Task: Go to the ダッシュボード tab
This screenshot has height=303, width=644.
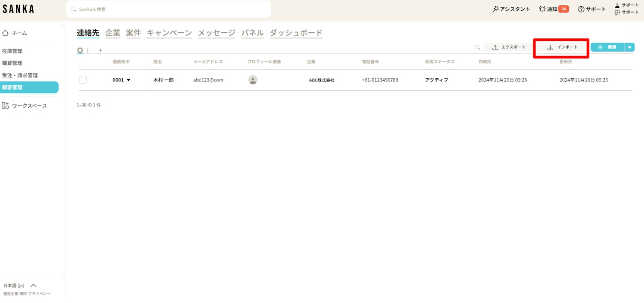Action: tap(296, 33)
